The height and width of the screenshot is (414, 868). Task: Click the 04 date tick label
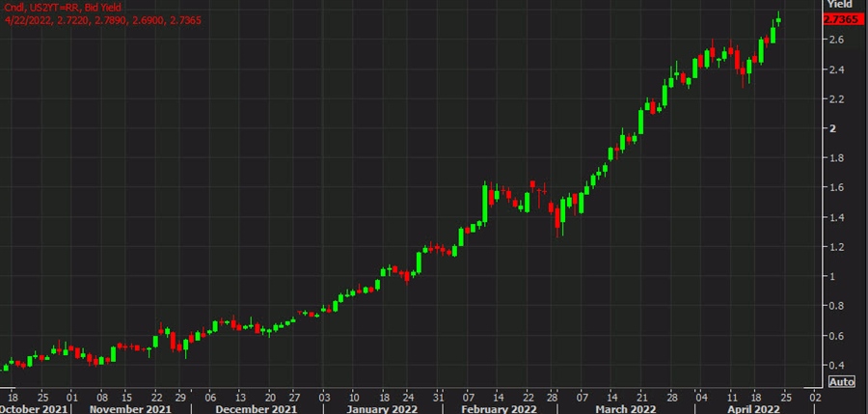[x=700, y=397]
